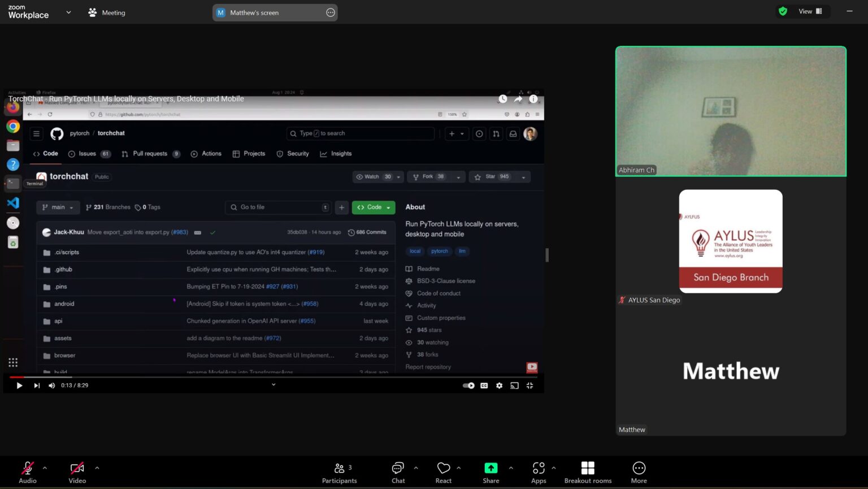The width and height of the screenshot is (868, 489).
Task: Click the video Share arrow icon
Action: [518, 99]
